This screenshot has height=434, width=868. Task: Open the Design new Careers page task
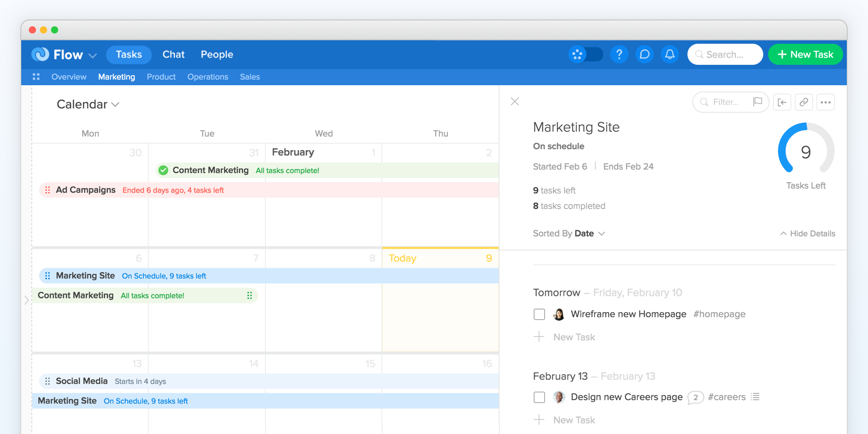coord(626,397)
